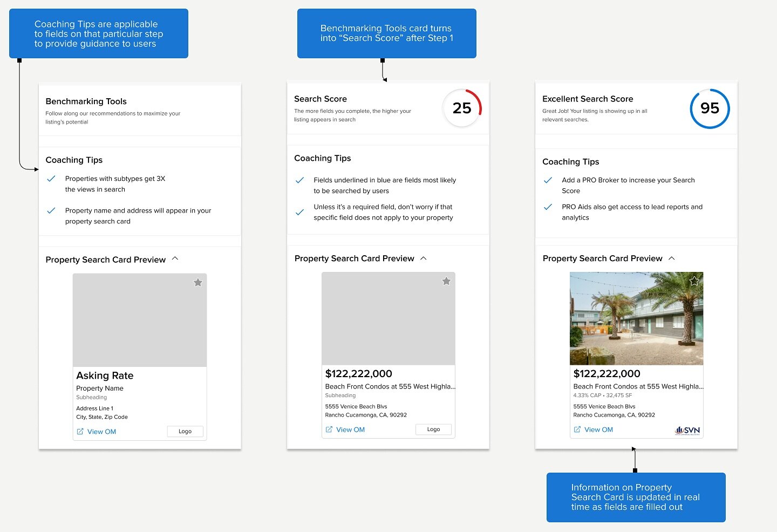Viewport: 777px width, 532px height.
Task: Click the external-link icon beside View OM on middle card
Action: [329, 429]
